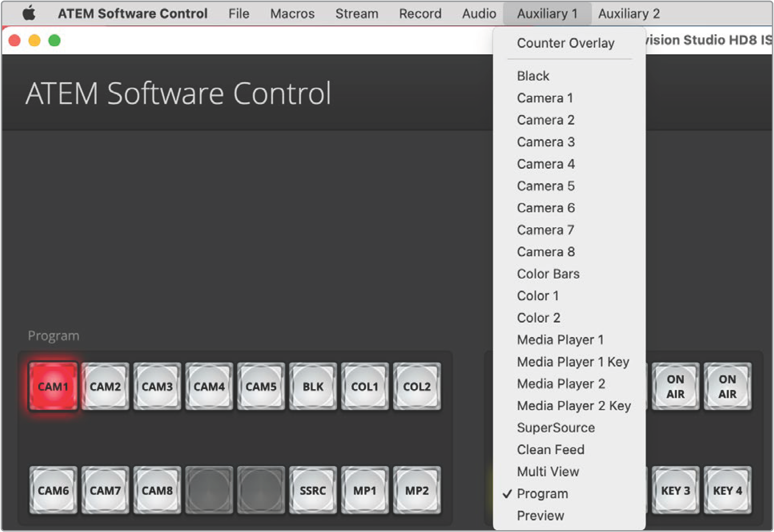Switch program to MP2

[416, 490]
